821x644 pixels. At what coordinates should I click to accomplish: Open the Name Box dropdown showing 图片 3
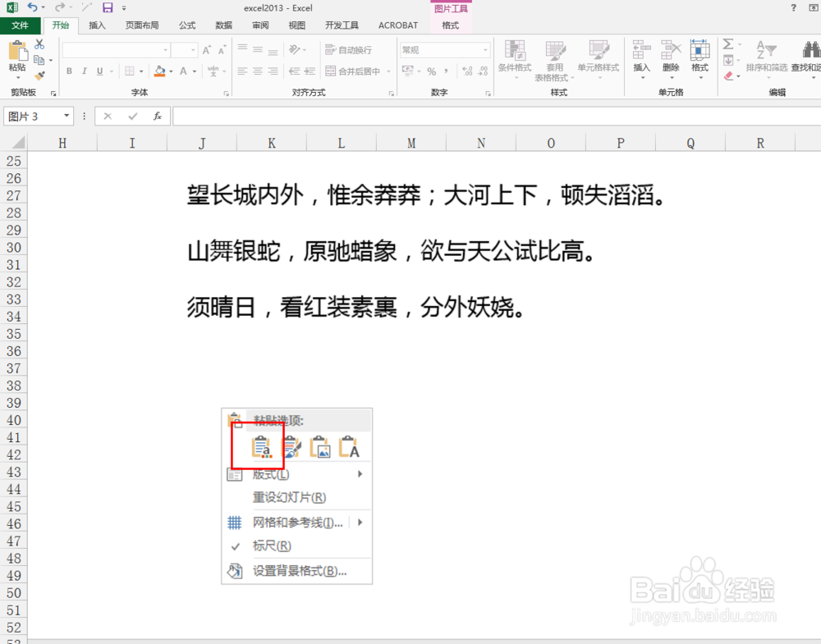click(x=66, y=116)
